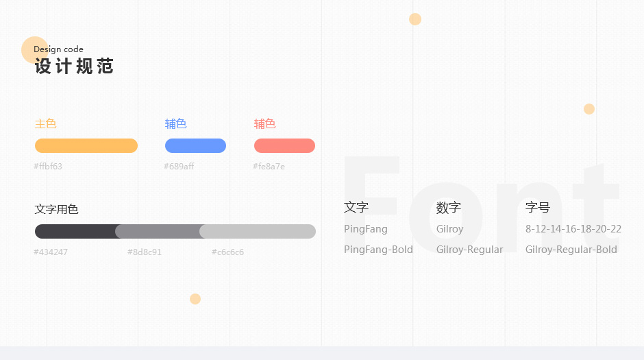The width and height of the screenshot is (644, 360).
Task: Pick the coral auxiliary swatch #fe8a7e
Action: (284, 146)
